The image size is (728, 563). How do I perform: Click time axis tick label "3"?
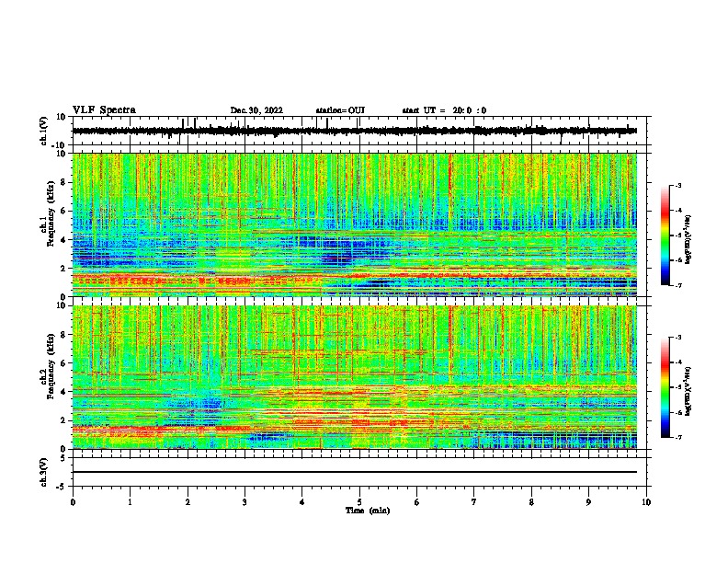(245, 502)
